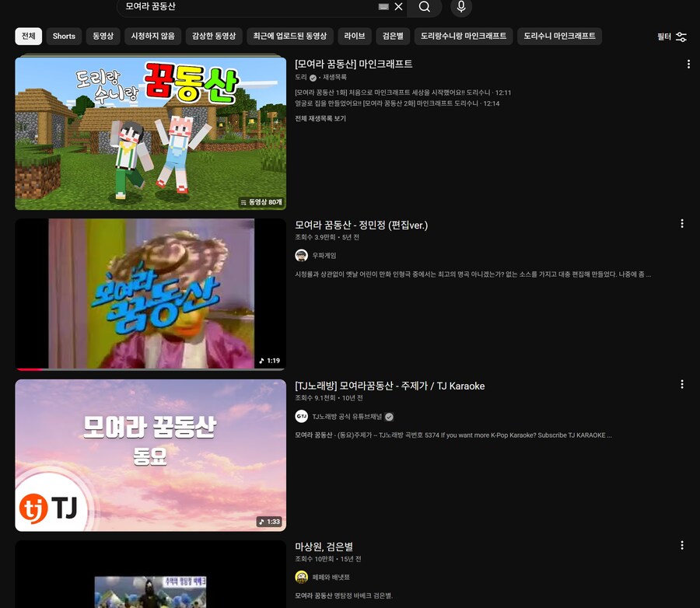
Task: Start a voice search with the microphone icon
Action: coord(463,8)
